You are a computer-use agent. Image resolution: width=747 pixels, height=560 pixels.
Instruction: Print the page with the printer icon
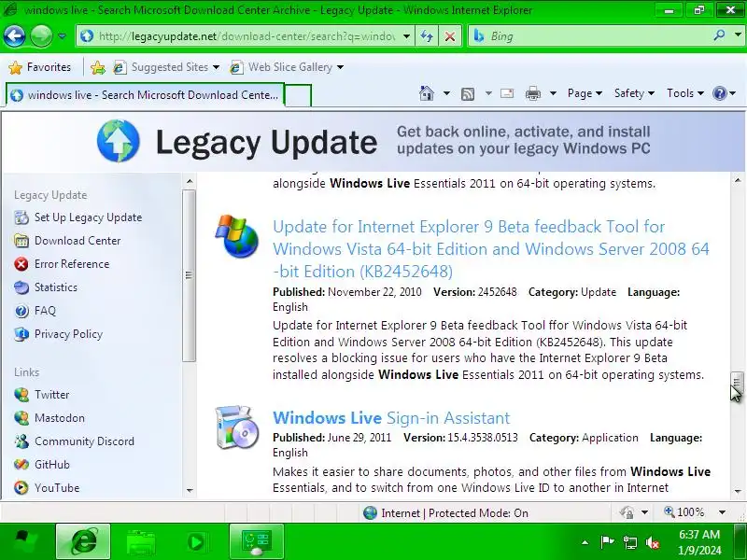pyautogui.click(x=532, y=93)
